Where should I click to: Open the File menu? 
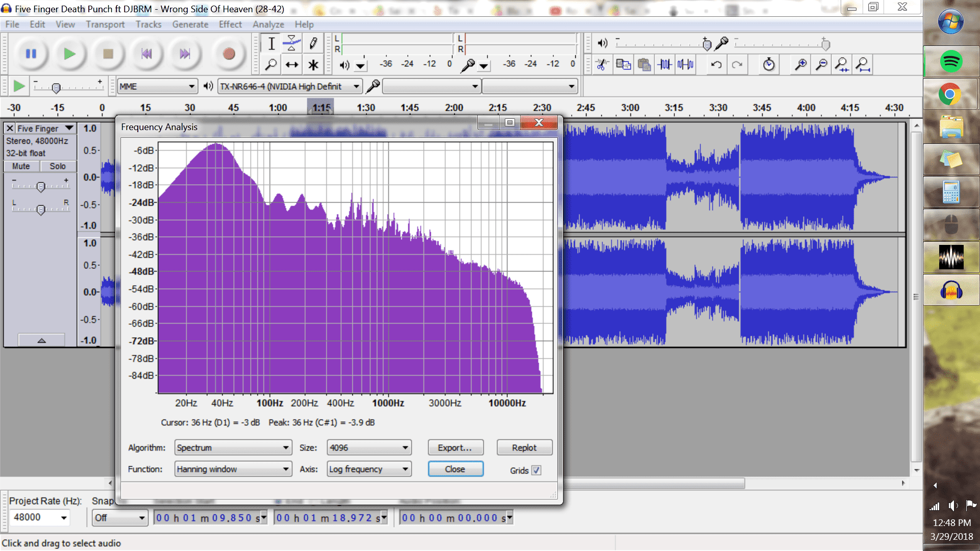12,24
